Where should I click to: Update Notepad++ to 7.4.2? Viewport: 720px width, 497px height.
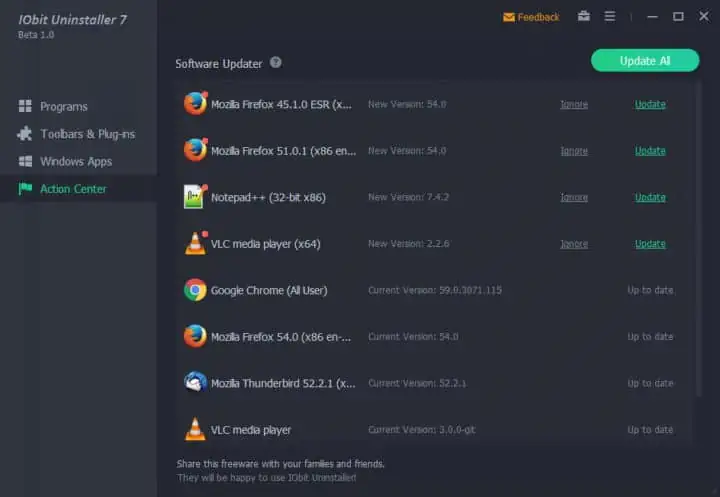[x=650, y=198]
